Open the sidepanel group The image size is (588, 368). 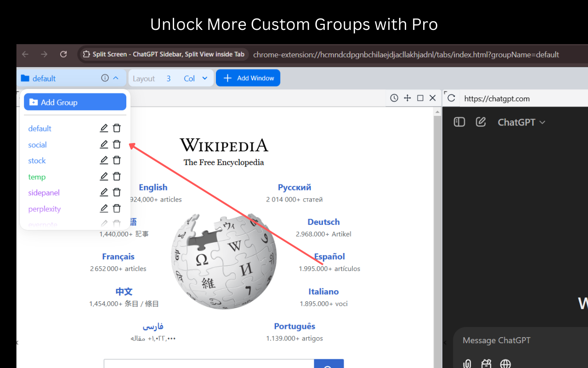click(44, 193)
